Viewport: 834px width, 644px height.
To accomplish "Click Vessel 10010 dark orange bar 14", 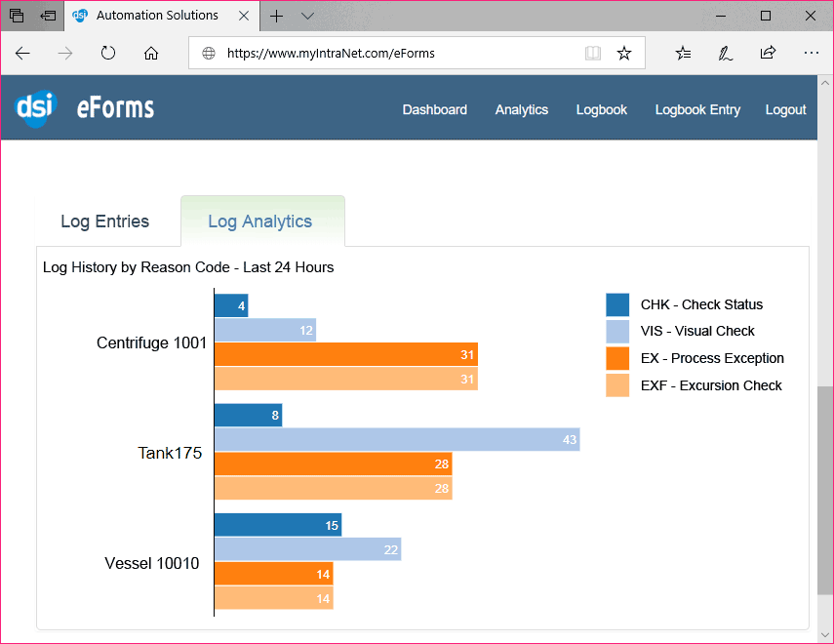I will click(274, 574).
